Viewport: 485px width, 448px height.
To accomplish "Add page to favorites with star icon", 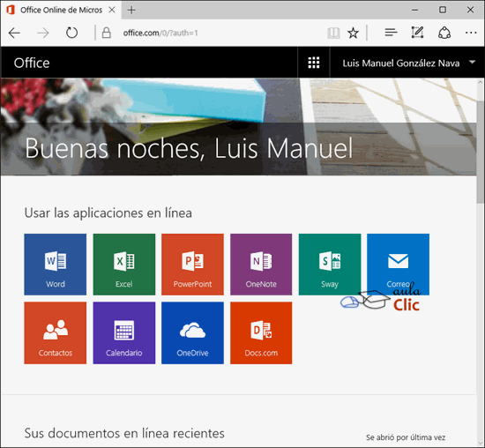I will (353, 33).
